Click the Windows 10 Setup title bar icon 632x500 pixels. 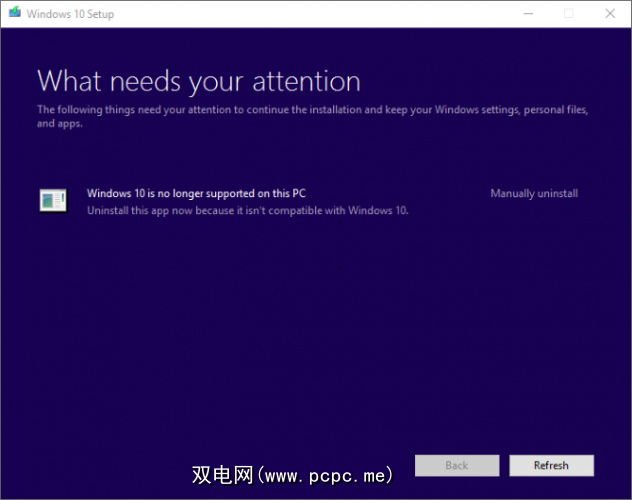point(15,12)
